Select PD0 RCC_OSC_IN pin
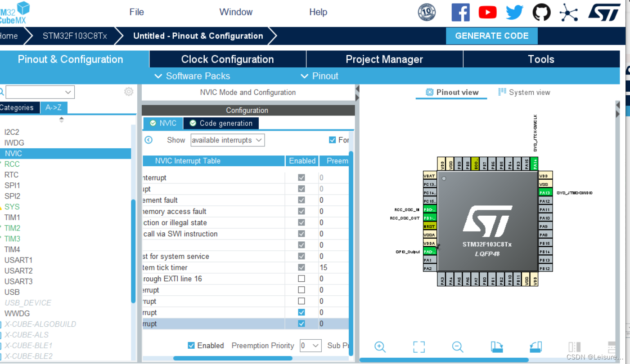 click(430, 210)
